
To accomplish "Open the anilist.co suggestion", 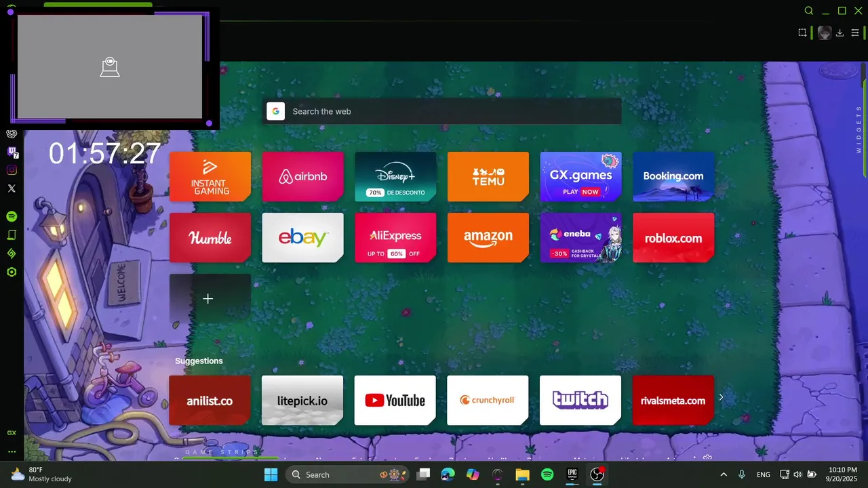I will click(210, 401).
